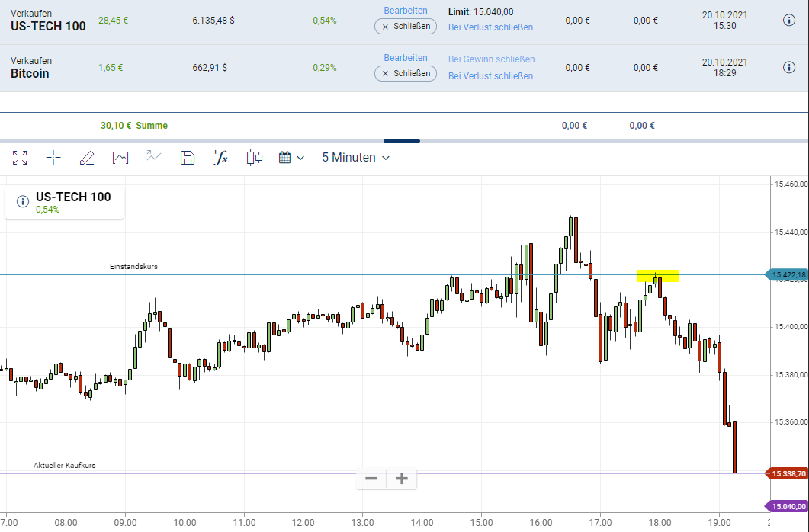The height and width of the screenshot is (532, 809).
Task: Click Bearbeiten for Bitcoin position
Action: (406, 58)
